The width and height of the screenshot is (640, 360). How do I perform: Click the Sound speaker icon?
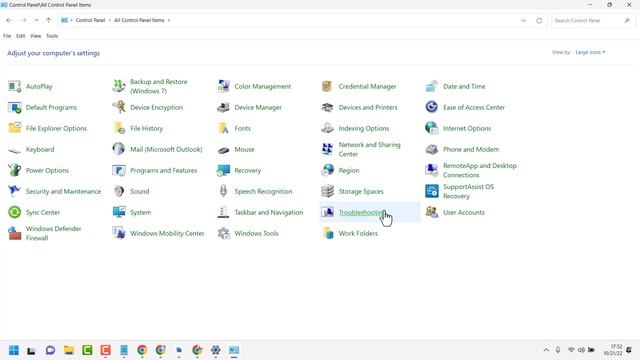pyautogui.click(x=119, y=191)
